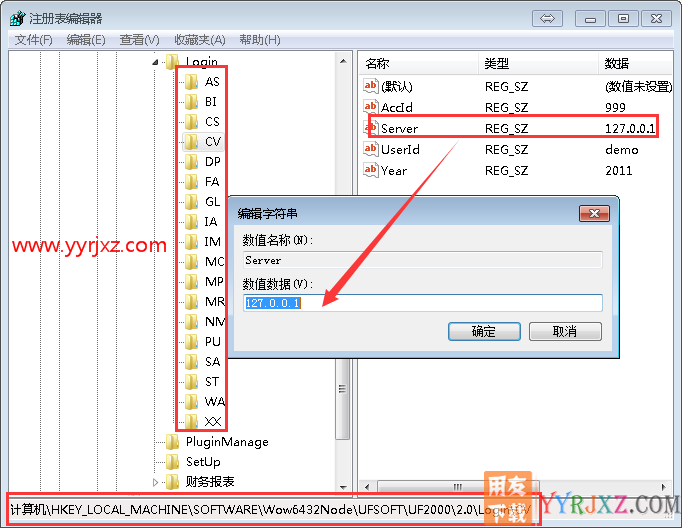Click the demo data cell

click(622, 150)
